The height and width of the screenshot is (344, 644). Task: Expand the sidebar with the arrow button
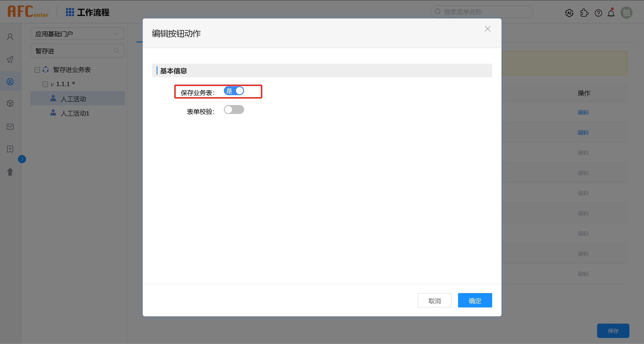(x=22, y=159)
